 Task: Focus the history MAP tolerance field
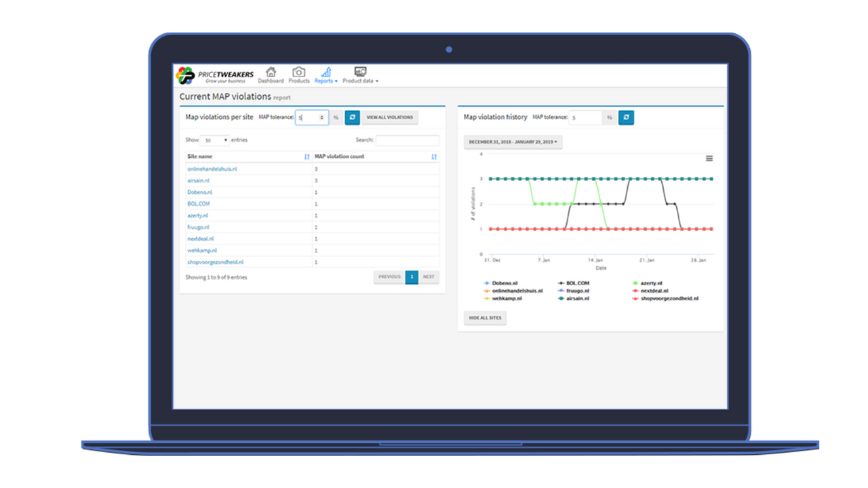[585, 117]
